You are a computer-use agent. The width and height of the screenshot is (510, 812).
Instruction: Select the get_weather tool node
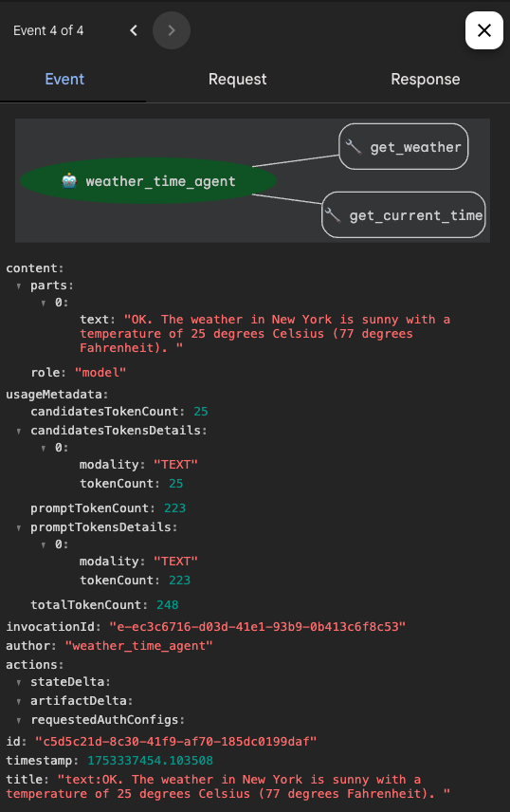[x=403, y=146]
